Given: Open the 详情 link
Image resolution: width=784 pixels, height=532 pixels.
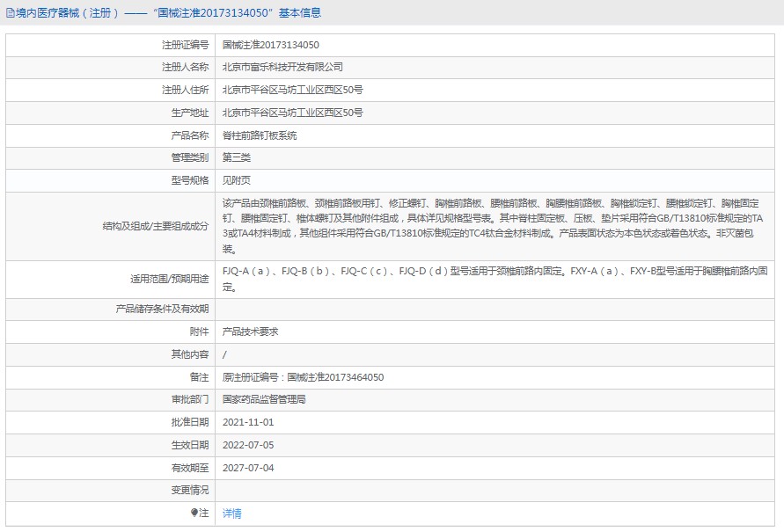Looking at the screenshot, I should click(x=231, y=514).
